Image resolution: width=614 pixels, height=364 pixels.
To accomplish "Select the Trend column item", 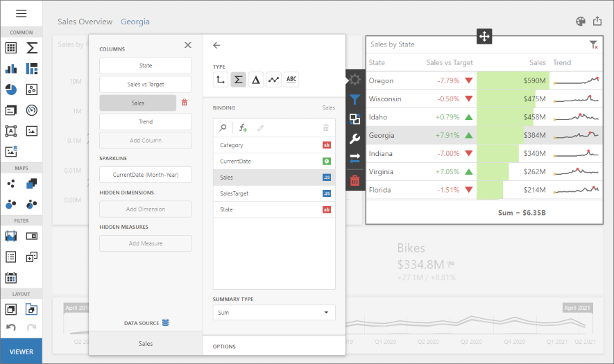I will 146,122.
